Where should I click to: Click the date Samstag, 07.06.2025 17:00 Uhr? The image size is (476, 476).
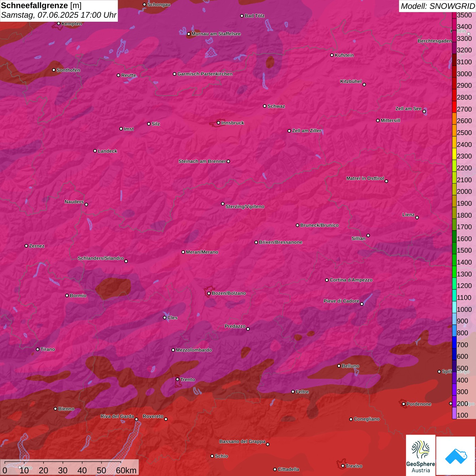click(59, 15)
